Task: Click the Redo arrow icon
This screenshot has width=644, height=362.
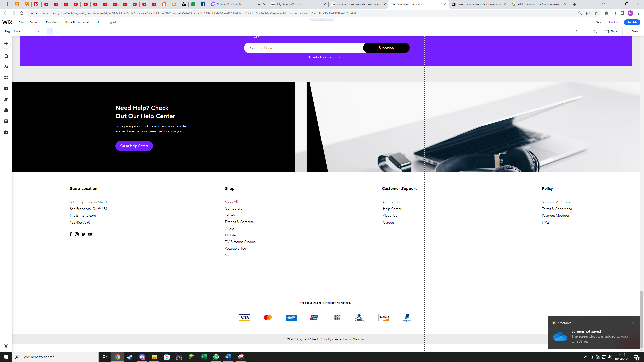Action: (x=584, y=31)
